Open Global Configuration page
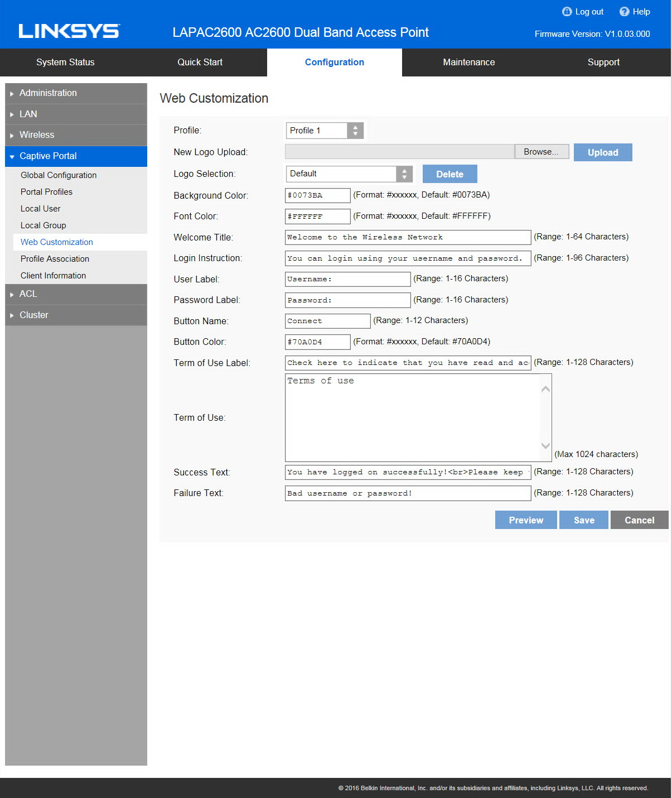This screenshot has height=798, width=672. (x=59, y=175)
